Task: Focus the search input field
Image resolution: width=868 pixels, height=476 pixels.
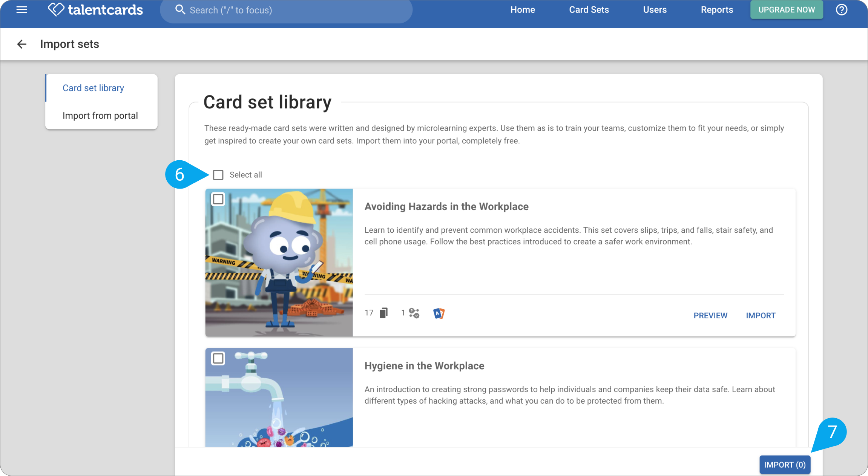Action: tap(286, 10)
